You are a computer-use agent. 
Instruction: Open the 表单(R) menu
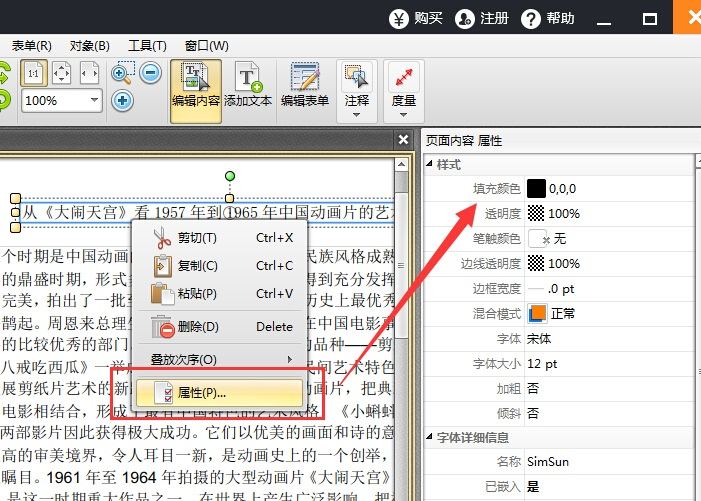pos(31,46)
